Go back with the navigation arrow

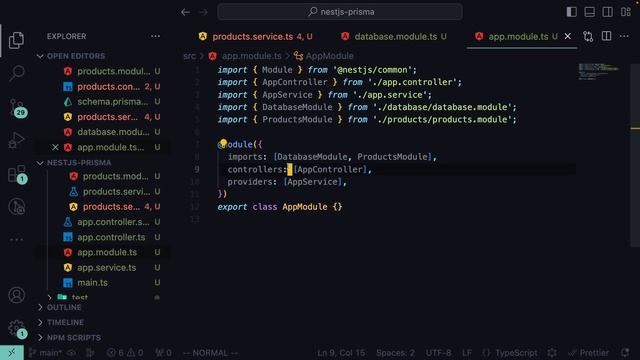click(x=185, y=12)
